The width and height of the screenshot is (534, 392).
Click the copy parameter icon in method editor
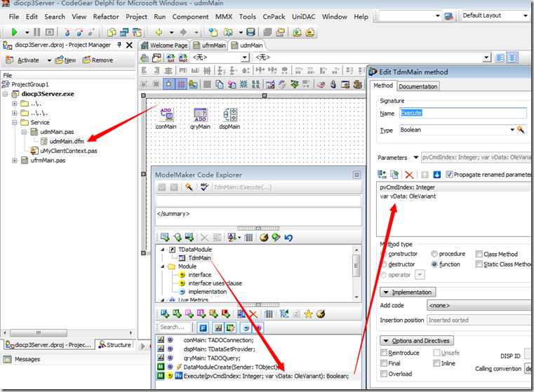click(x=394, y=175)
